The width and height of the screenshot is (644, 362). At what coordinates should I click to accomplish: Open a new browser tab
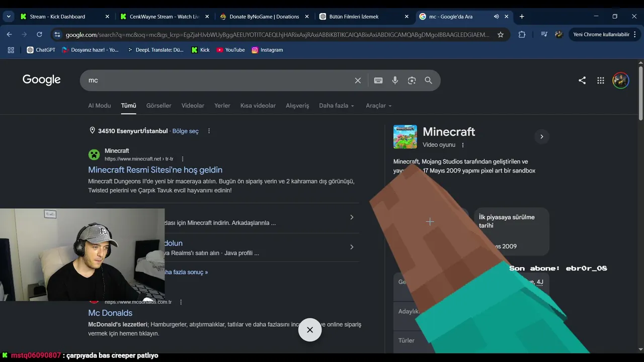522,17
